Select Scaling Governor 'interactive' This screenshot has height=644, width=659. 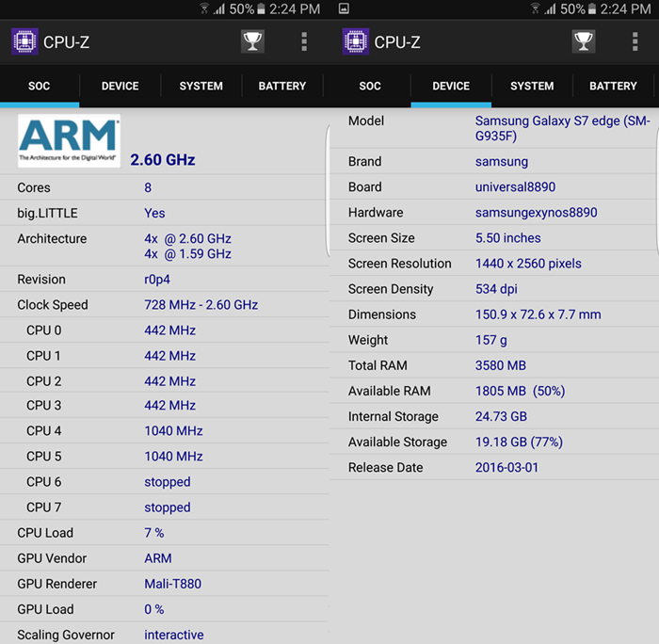coord(174,635)
